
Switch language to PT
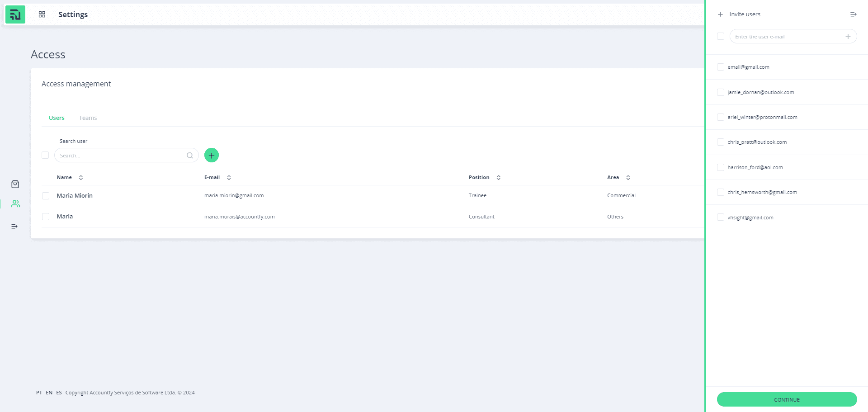tap(39, 393)
